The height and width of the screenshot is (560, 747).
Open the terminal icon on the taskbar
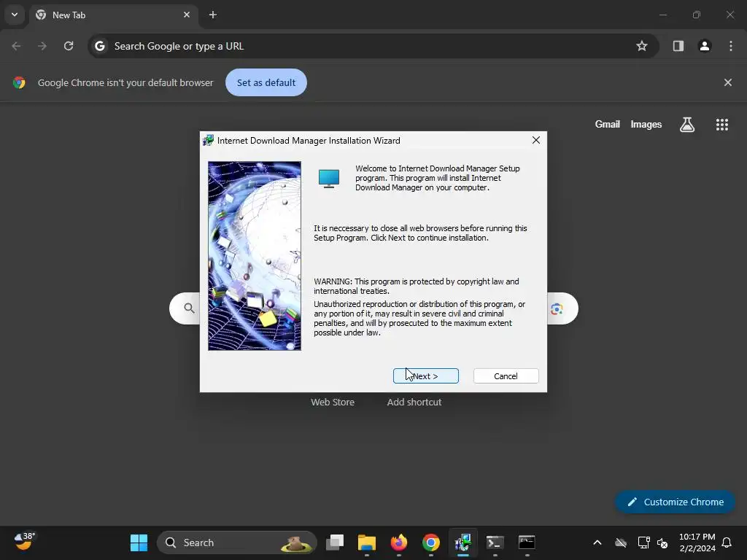click(495, 542)
